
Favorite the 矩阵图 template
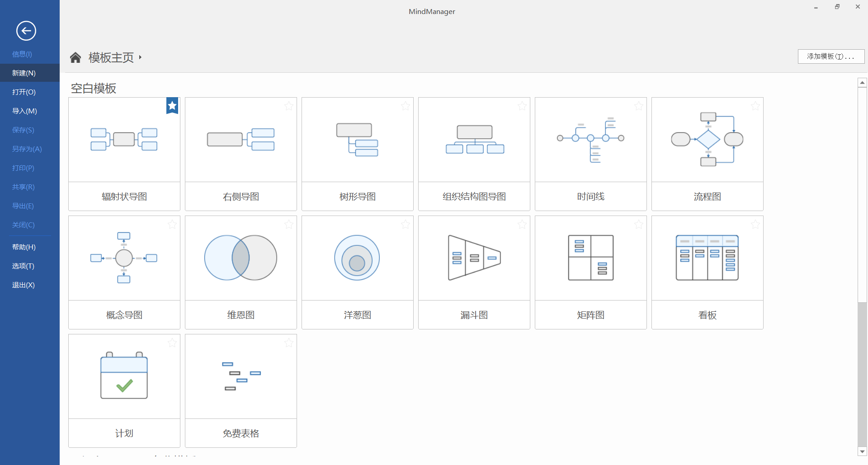[x=638, y=224]
